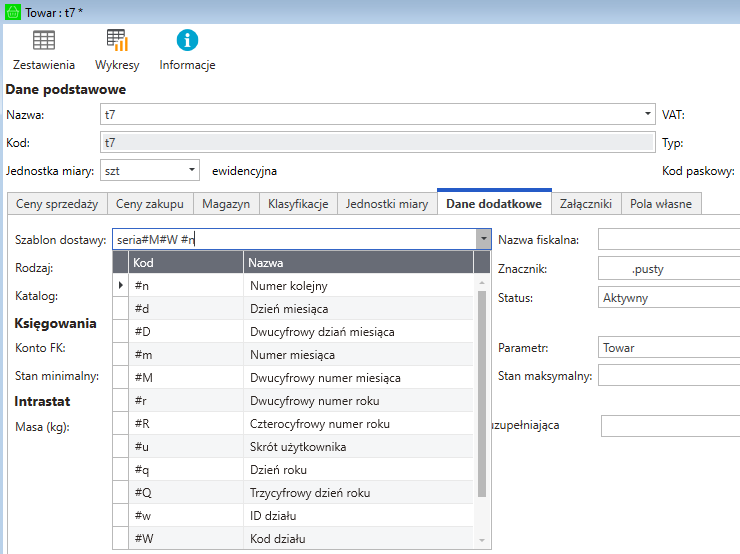Collapse the Szablon dostawy dropdown arrow
This screenshot has width=740, height=554.
point(484,239)
